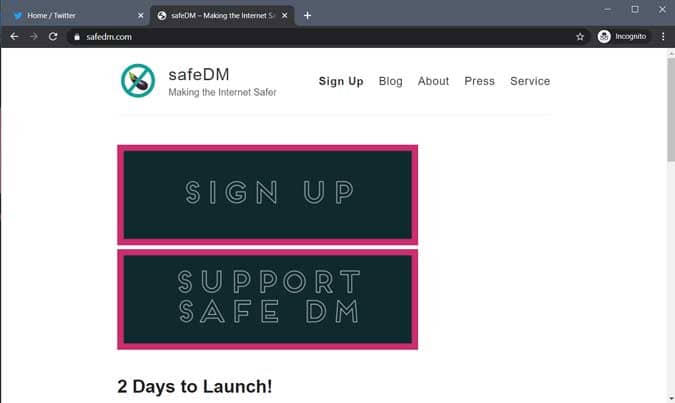
Task: Go to the Blog page
Action: point(390,81)
